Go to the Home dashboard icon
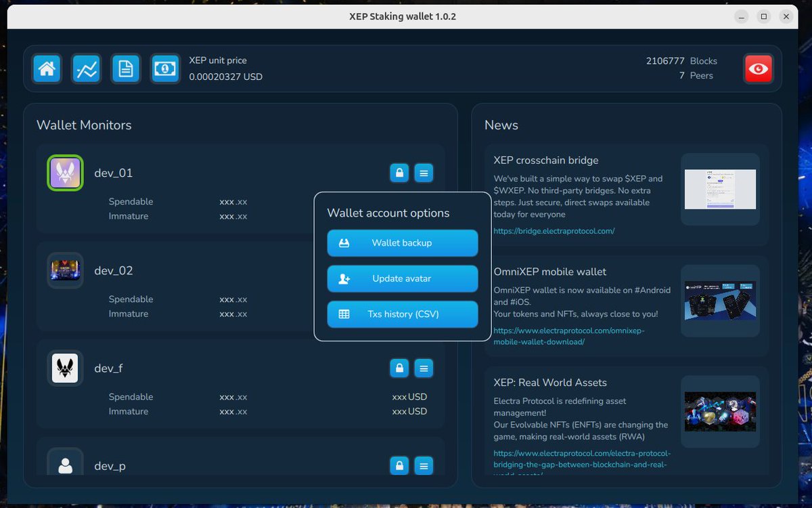Screen dimensions: 812x508 tap(47, 68)
